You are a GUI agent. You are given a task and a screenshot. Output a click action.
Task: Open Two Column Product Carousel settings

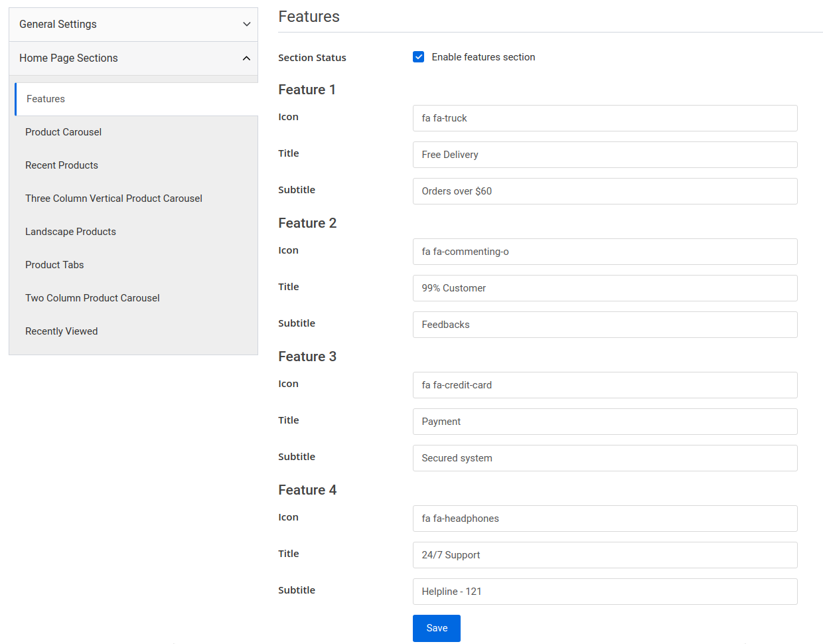[x=92, y=297]
